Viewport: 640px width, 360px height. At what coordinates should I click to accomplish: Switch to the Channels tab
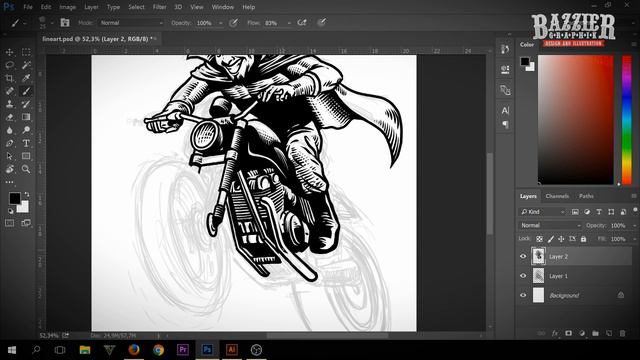[557, 196]
